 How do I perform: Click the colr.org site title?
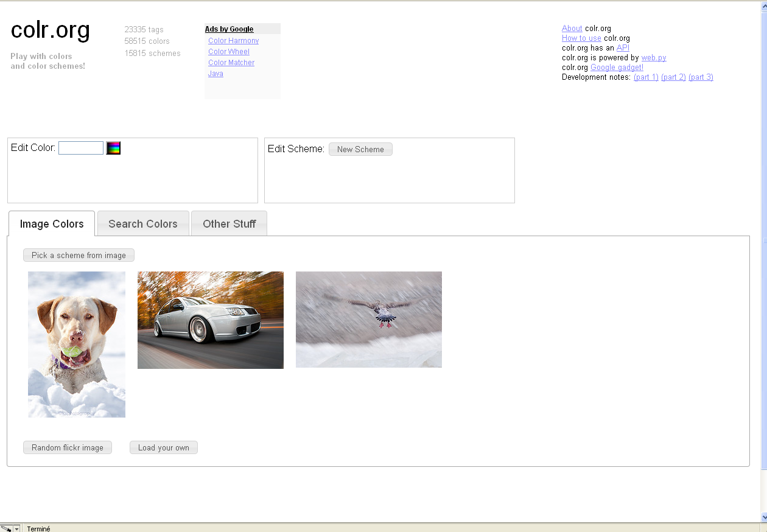point(51,30)
